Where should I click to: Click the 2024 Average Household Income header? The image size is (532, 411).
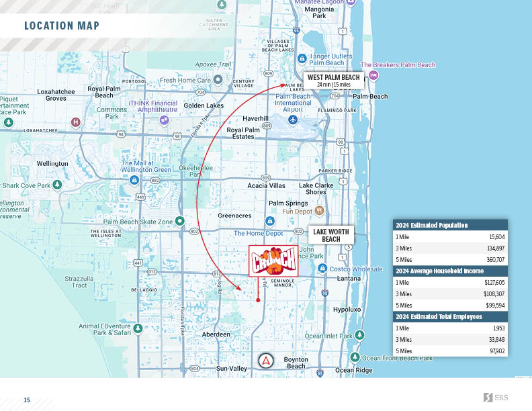[x=450, y=271]
